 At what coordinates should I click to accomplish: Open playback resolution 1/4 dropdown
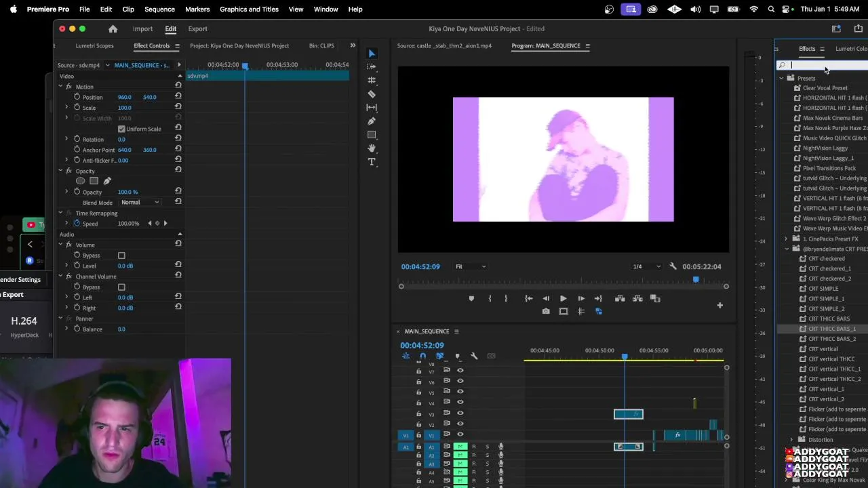pyautogui.click(x=646, y=266)
